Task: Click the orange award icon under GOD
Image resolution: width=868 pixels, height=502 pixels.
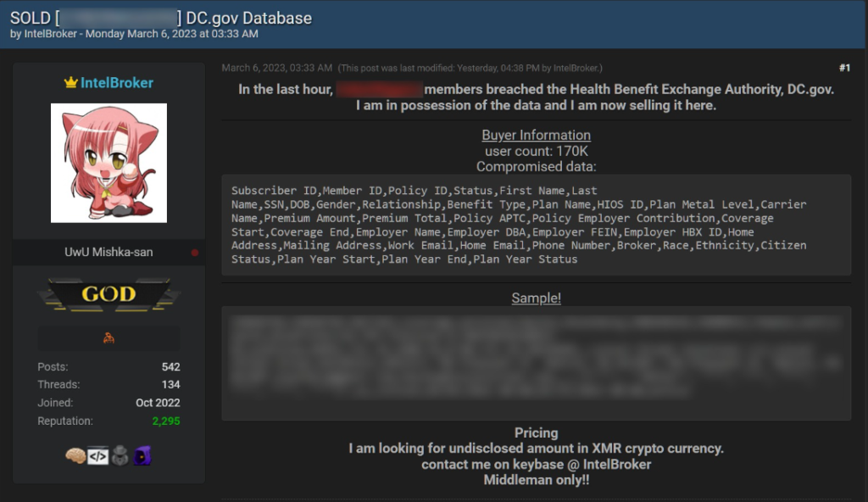Action: click(108, 337)
